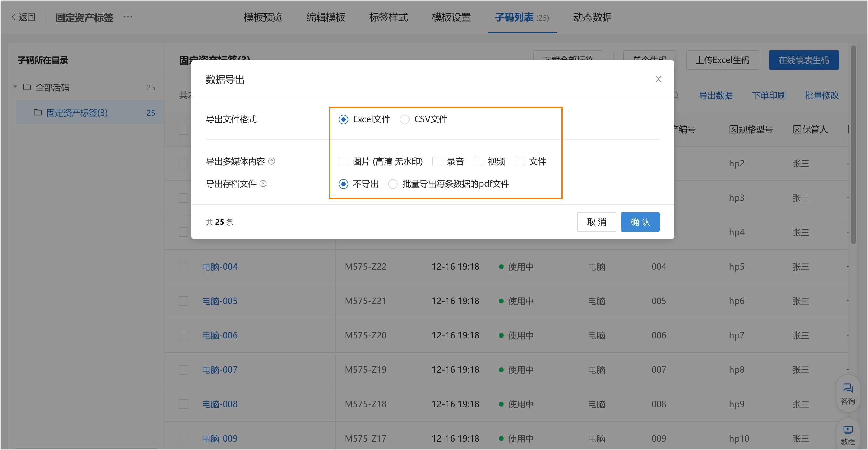Tick the select-all header checkbox
Screen dimensions: 868x450
tap(183, 130)
